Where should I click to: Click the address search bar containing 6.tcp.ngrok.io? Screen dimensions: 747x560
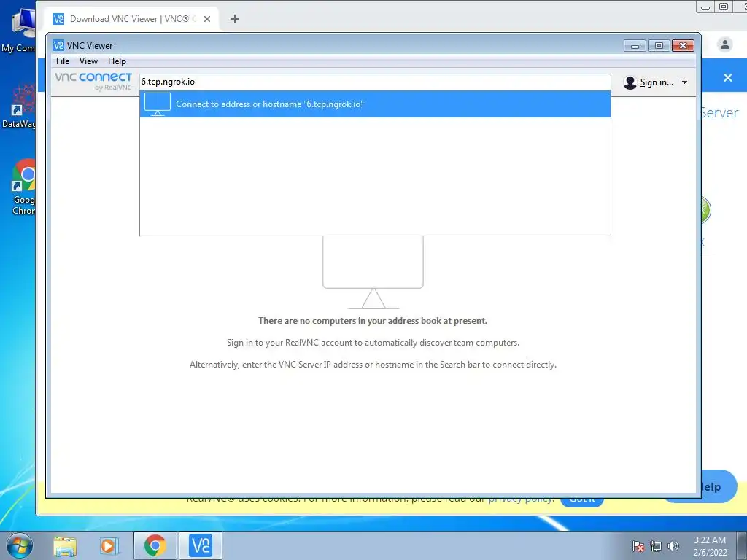click(375, 82)
